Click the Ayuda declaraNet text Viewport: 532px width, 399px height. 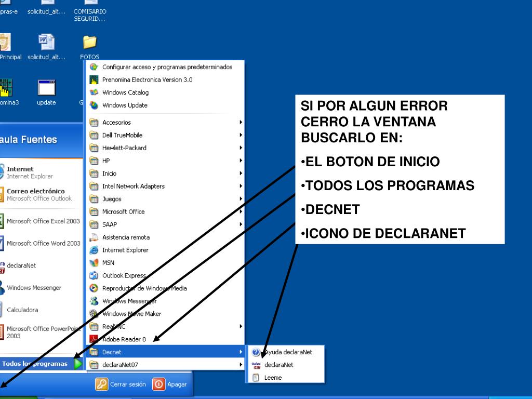(288, 352)
